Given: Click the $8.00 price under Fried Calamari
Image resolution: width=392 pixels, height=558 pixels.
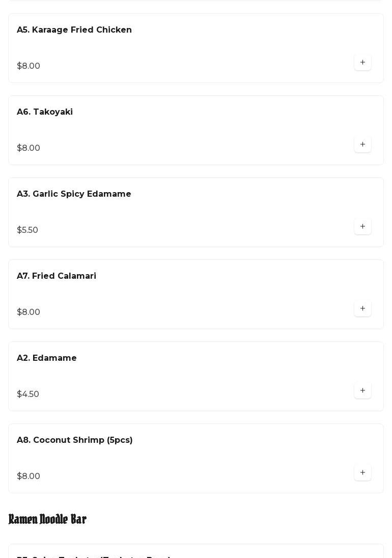Looking at the screenshot, I should [29, 312].
